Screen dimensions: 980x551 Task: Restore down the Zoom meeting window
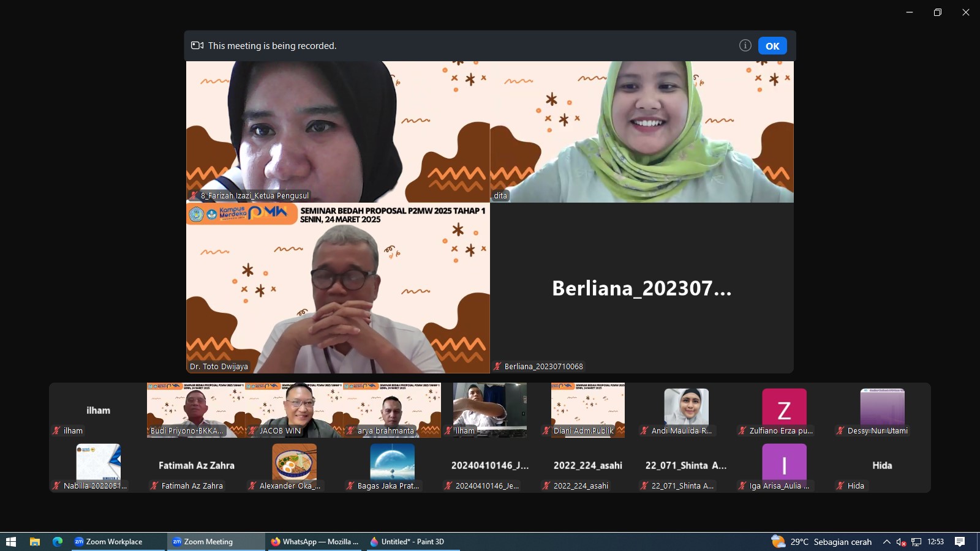pyautogui.click(x=937, y=12)
